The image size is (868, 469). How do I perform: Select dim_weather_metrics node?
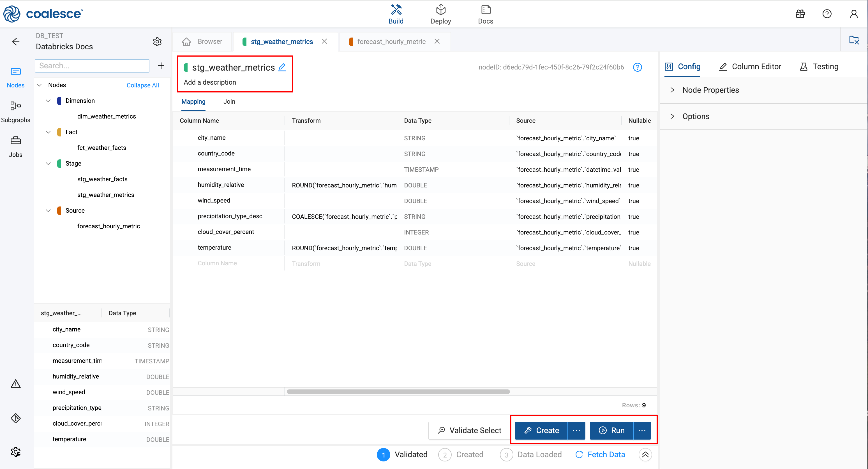tap(107, 117)
